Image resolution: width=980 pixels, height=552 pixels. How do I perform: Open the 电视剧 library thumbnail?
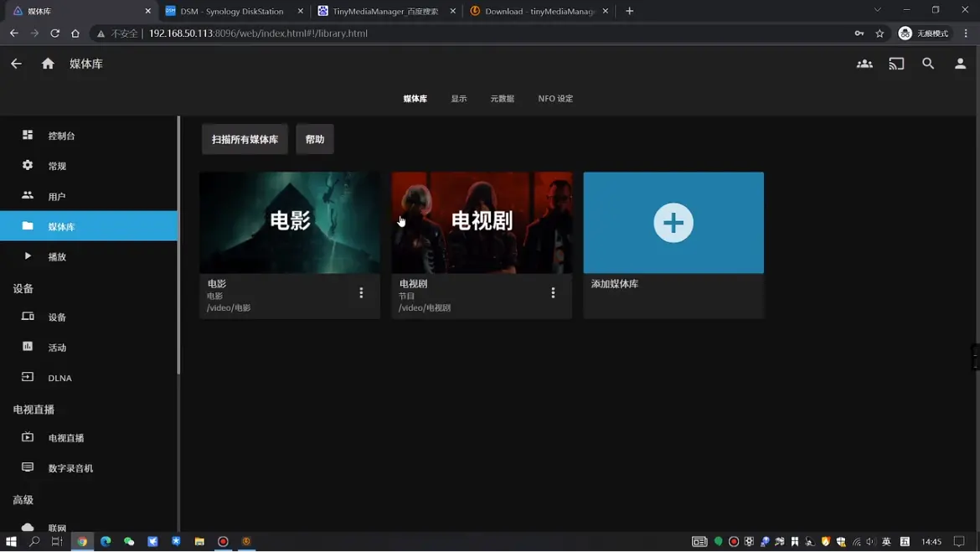[x=482, y=223]
